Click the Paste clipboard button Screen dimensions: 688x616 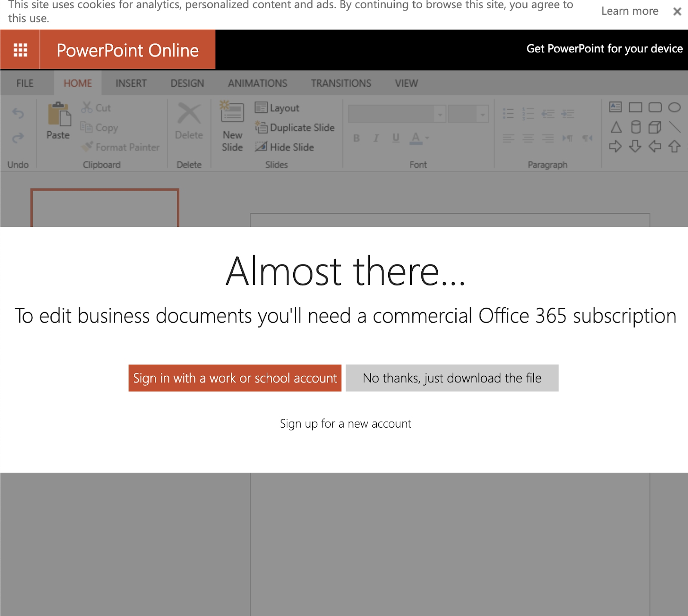[x=58, y=121]
